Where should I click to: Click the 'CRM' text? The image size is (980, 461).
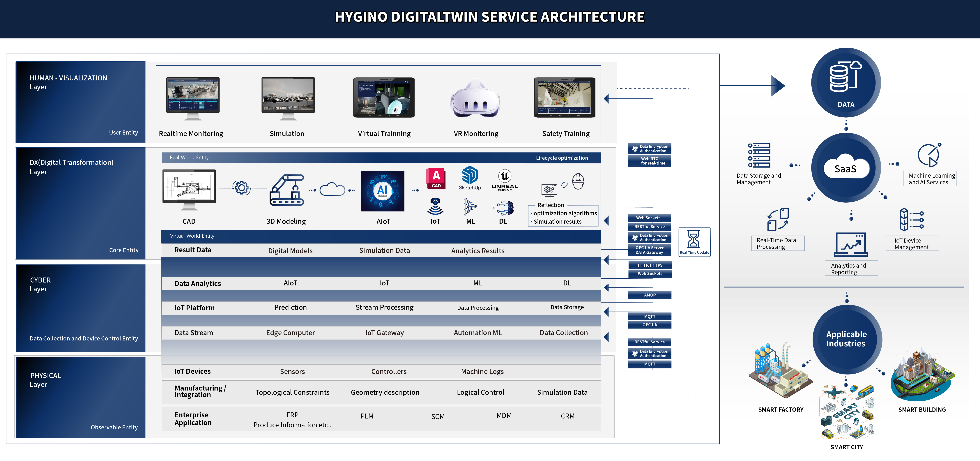pos(567,416)
